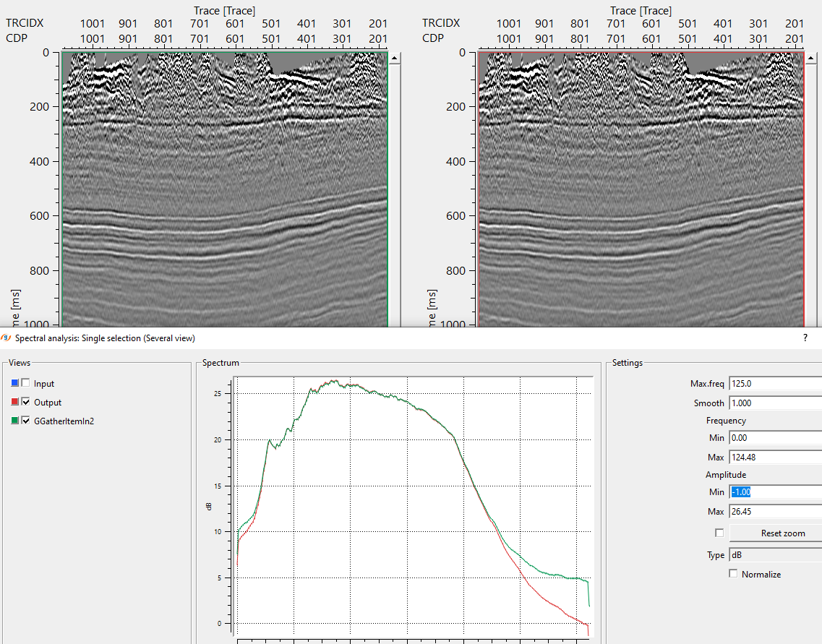Viewport: 822px width, 644px height.
Task: Tick the checkbox beside Reset zoom
Action: tap(719, 533)
